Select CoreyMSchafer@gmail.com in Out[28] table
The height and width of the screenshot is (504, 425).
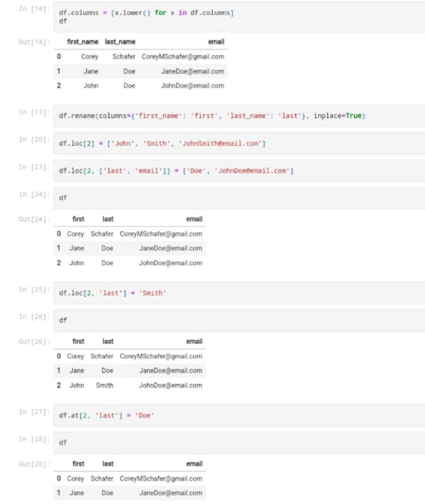(161, 478)
